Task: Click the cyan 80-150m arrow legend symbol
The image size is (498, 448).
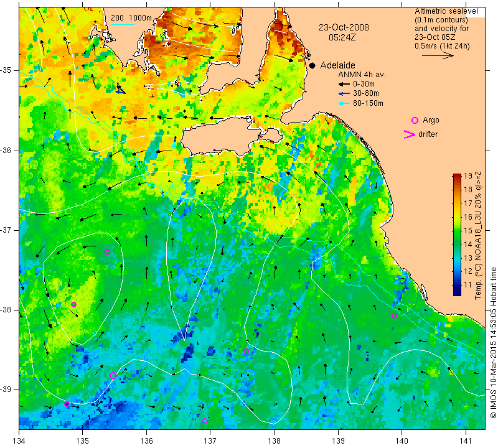Action: 344,103
